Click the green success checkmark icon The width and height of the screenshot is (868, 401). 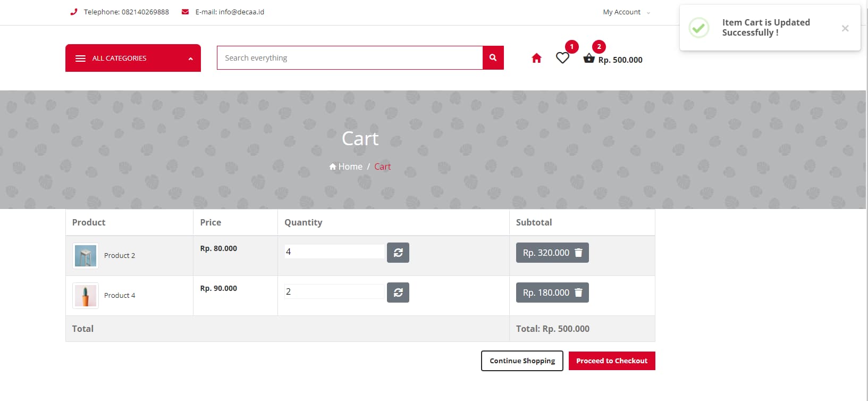[x=699, y=28]
